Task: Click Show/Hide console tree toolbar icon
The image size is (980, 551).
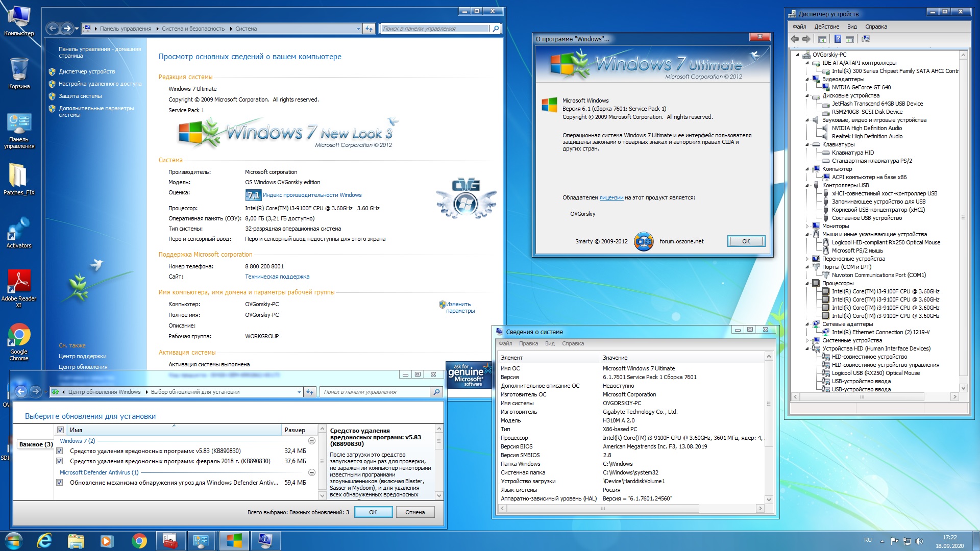Action: [822, 39]
